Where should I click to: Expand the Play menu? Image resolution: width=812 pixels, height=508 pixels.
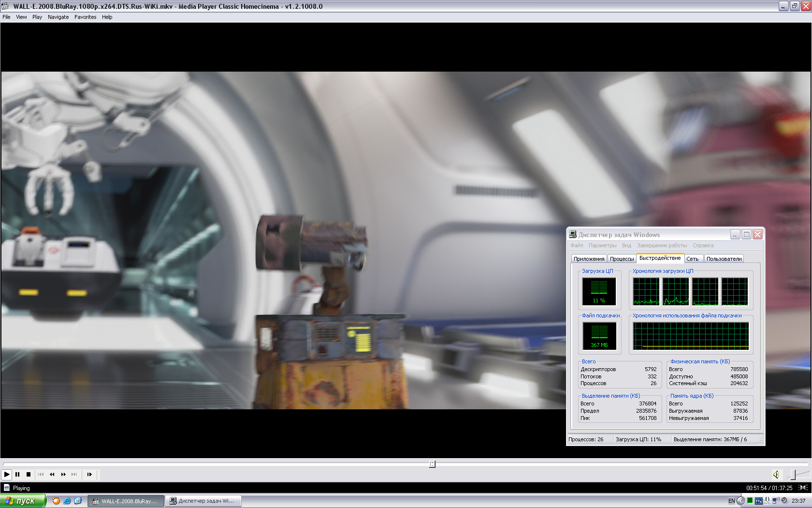click(x=37, y=17)
